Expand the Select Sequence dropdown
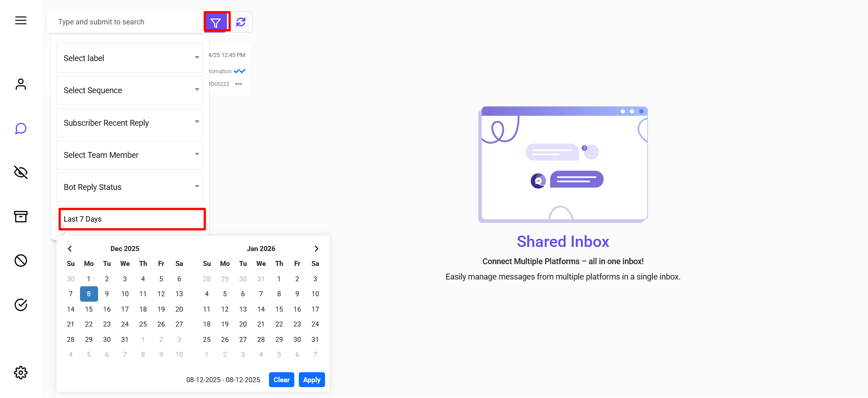The image size is (868, 398). point(130,90)
